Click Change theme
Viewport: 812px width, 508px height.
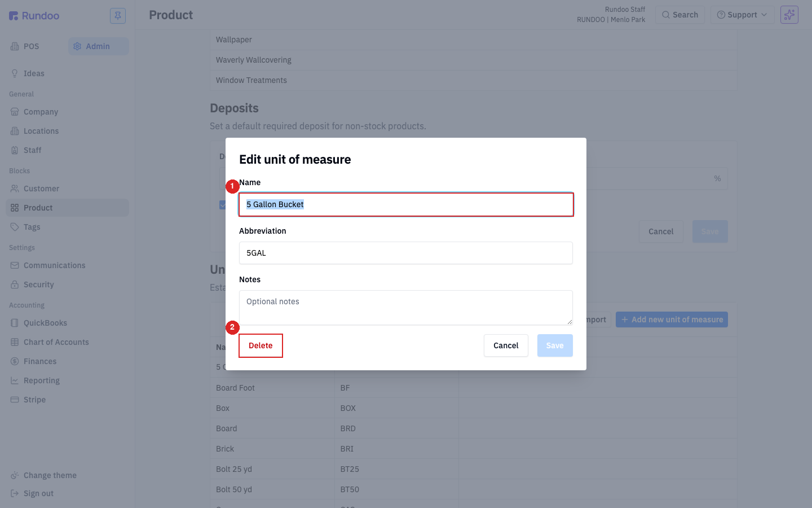(44, 475)
